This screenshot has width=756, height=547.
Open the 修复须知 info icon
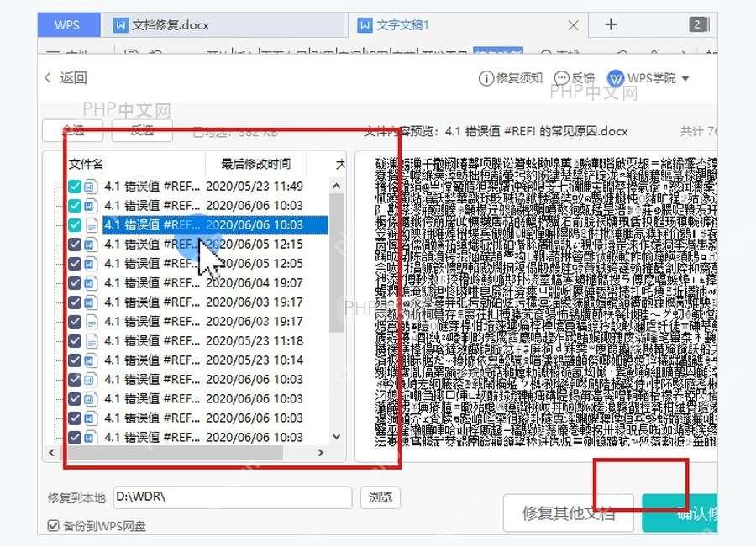[486, 78]
